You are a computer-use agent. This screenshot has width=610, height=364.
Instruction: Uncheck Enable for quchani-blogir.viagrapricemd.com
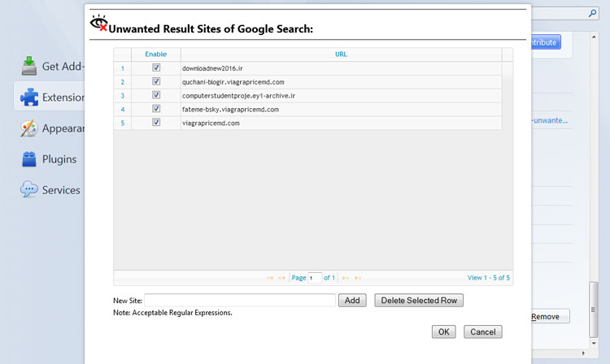(x=156, y=81)
